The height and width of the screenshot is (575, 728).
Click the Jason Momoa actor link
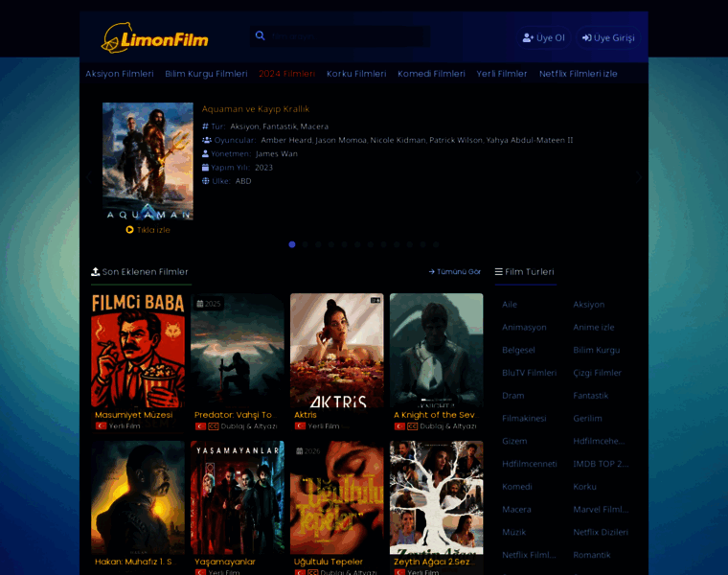click(x=341, y=140)
